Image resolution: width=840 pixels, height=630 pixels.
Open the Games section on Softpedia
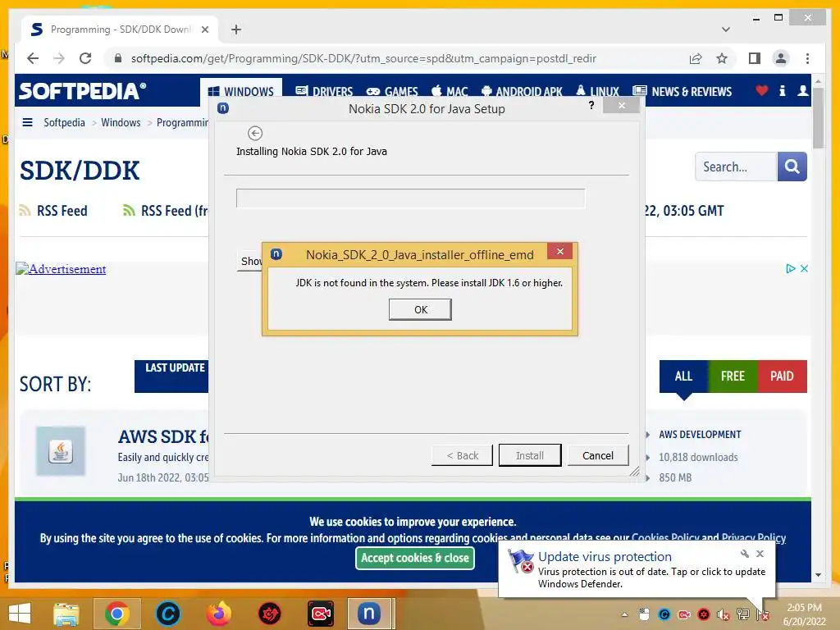391,92
